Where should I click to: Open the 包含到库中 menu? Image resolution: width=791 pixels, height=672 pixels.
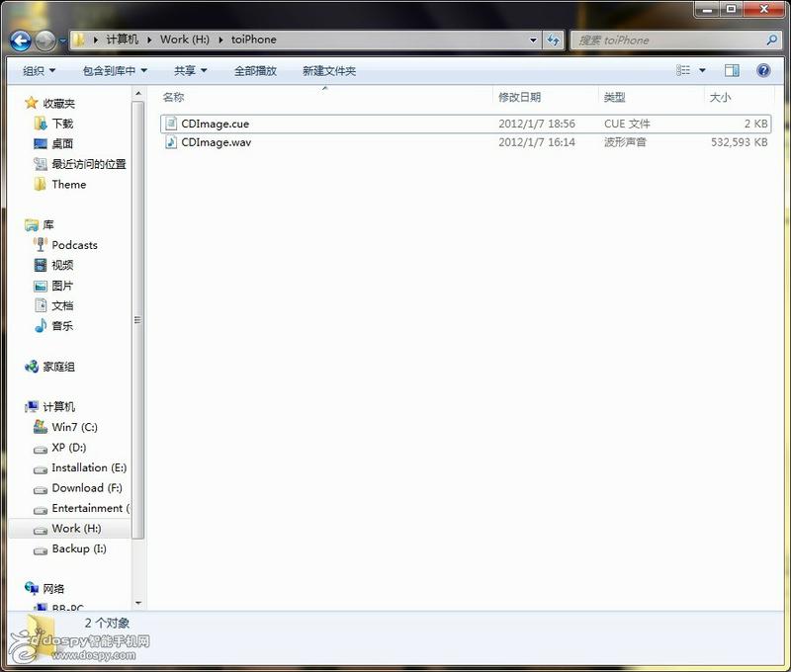[115, 71]
